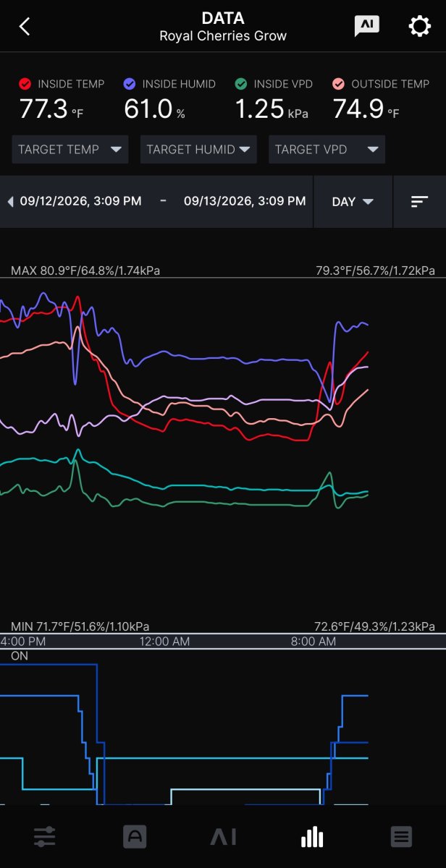The width and height of the screenshot is (446, 868).
Task: Edit start date 09/12/2026, 3:09 PM
Action: coord(80,201)
